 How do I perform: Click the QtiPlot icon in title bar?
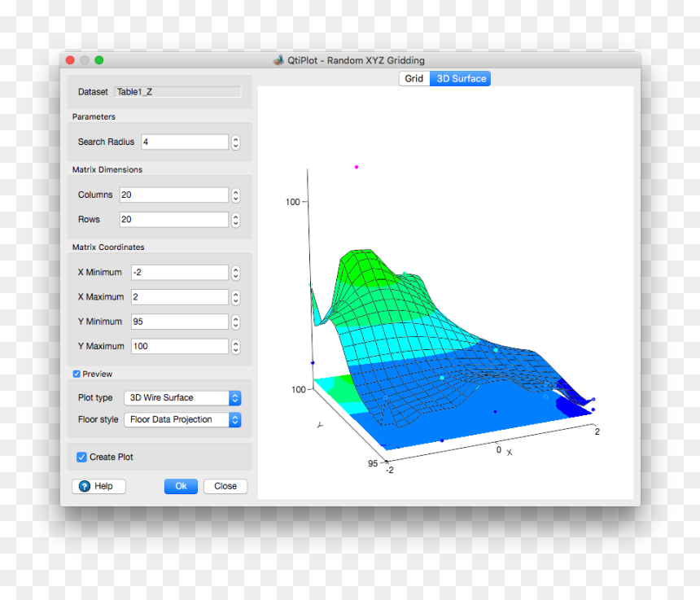pyautogui.click(x=278, y=60)
